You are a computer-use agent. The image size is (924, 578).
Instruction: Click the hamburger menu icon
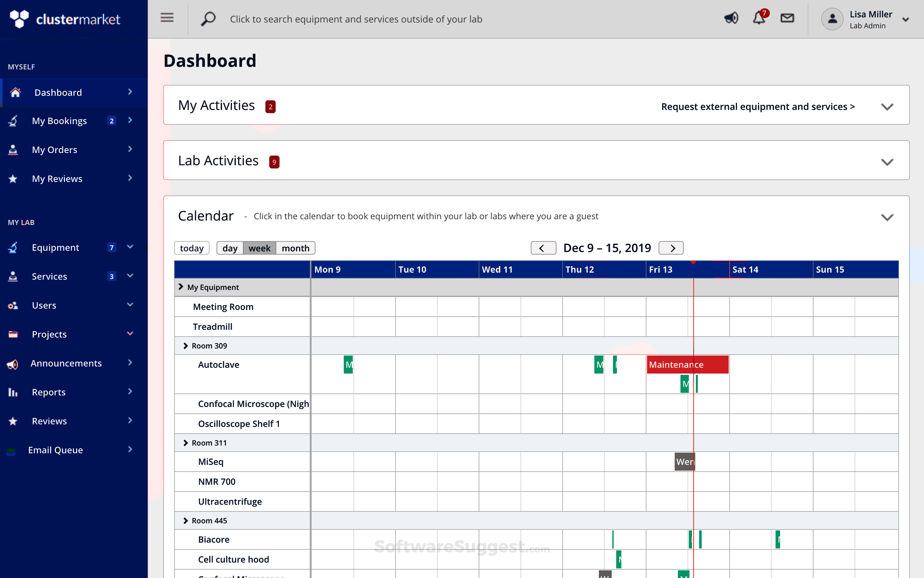coord(166,18)
